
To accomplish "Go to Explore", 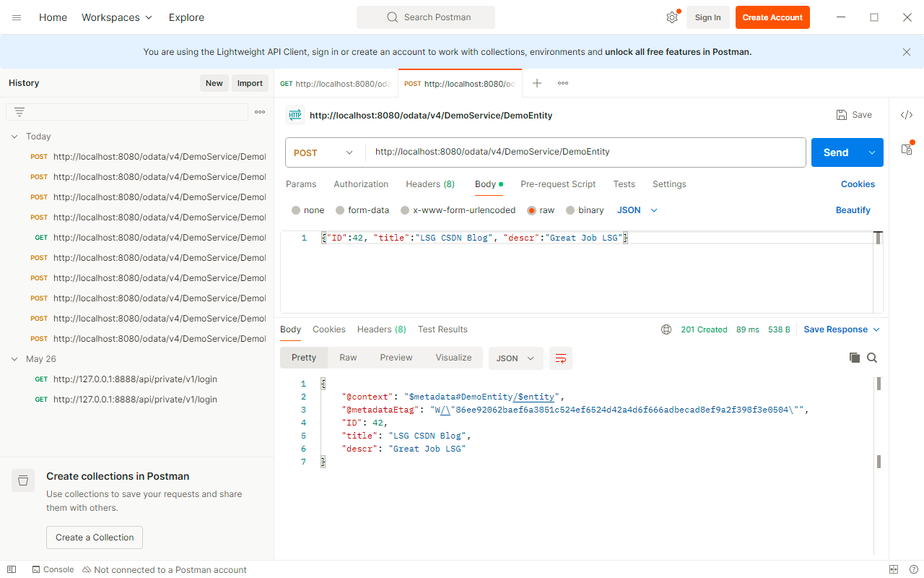I will (x=186, y=17).
